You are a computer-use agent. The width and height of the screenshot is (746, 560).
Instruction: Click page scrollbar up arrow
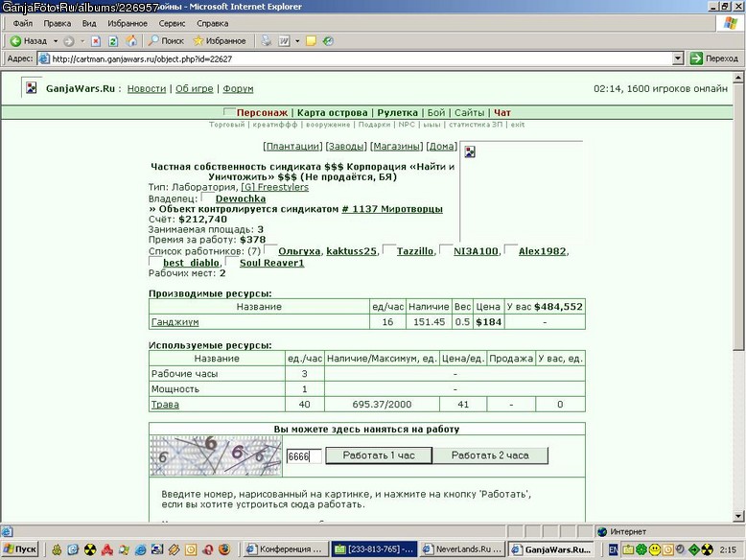[x=738, y=77]
